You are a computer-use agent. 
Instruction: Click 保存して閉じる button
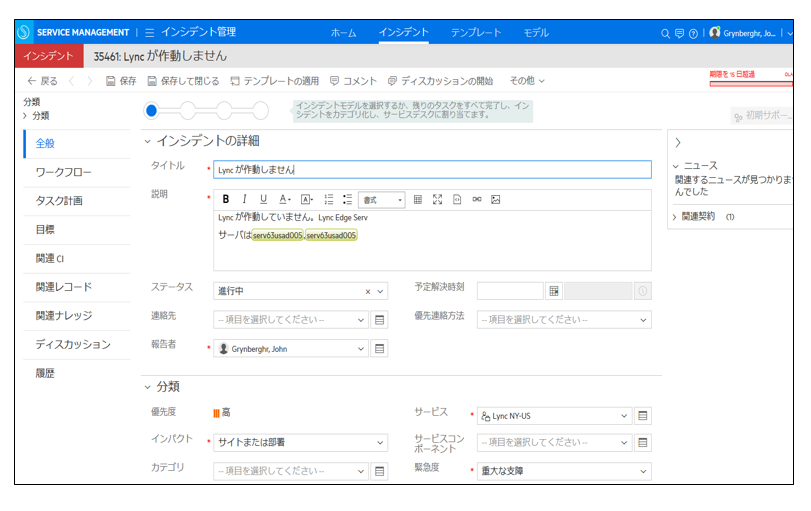(183, 80)
